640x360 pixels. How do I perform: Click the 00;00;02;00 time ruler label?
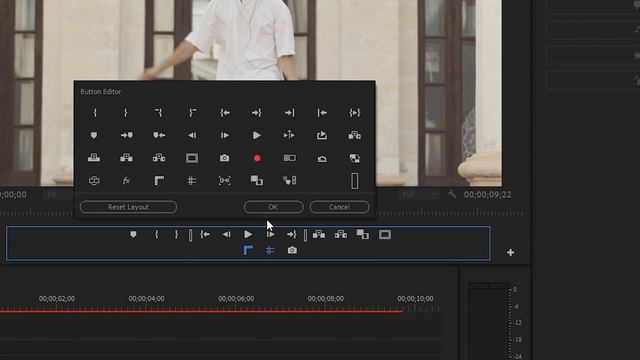tap(57, 299)
